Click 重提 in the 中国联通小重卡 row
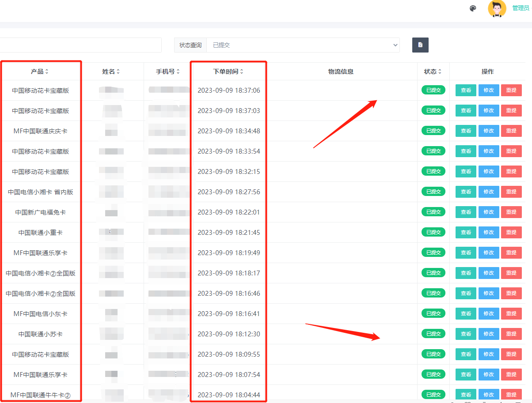Screen dimensions: 532x403 click(x=511, y=233)
